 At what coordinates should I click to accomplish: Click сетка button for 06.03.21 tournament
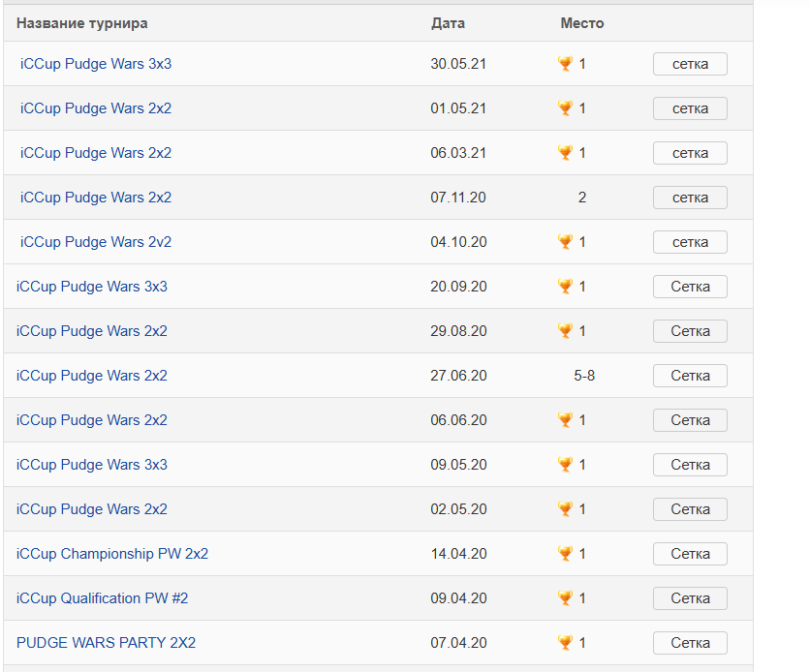(690, 153)
